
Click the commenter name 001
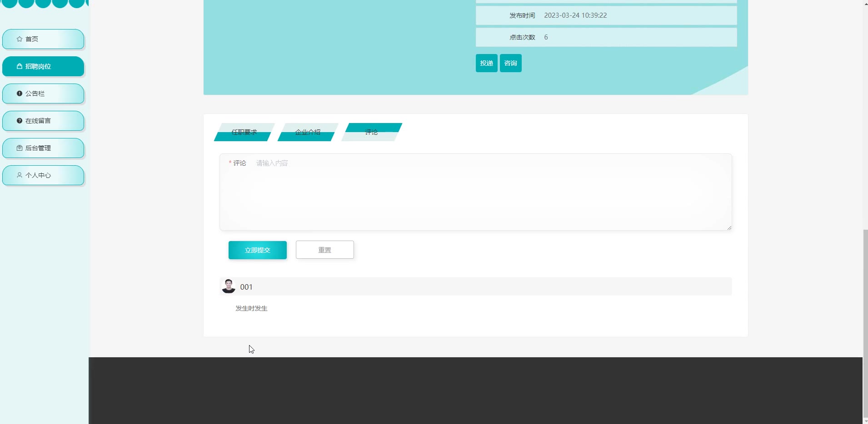pos(246,287)
